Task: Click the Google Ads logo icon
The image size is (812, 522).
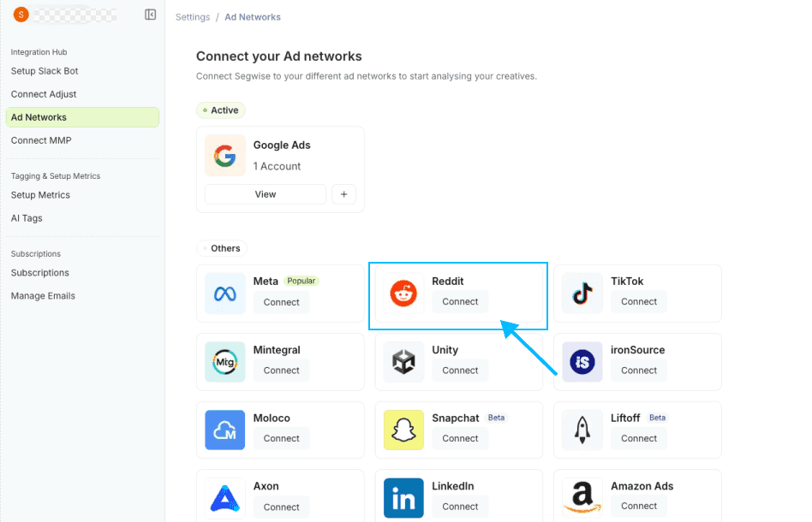Action: click(x=224, y=156)
